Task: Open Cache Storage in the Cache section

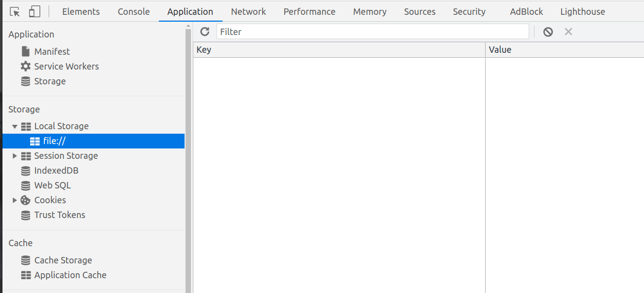Action: [62, 260]
